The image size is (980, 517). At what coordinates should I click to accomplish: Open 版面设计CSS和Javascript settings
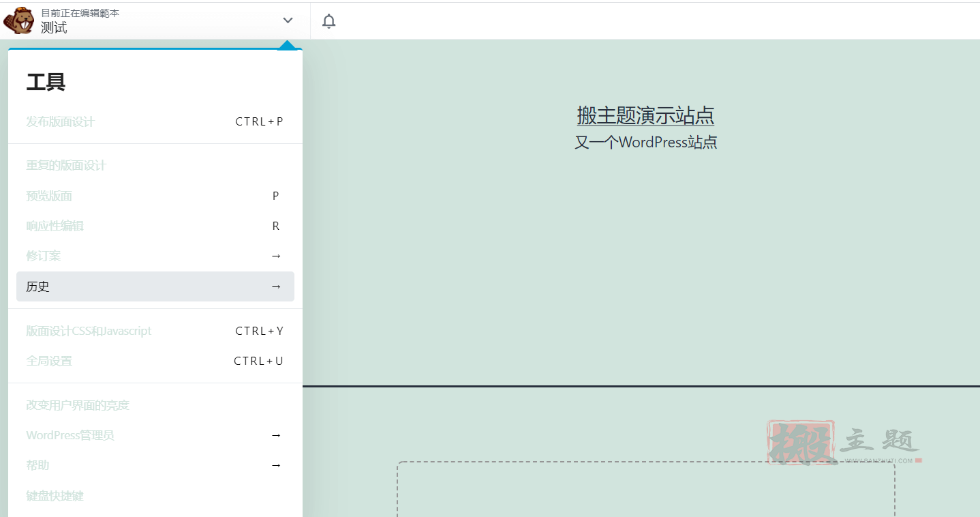155,331
